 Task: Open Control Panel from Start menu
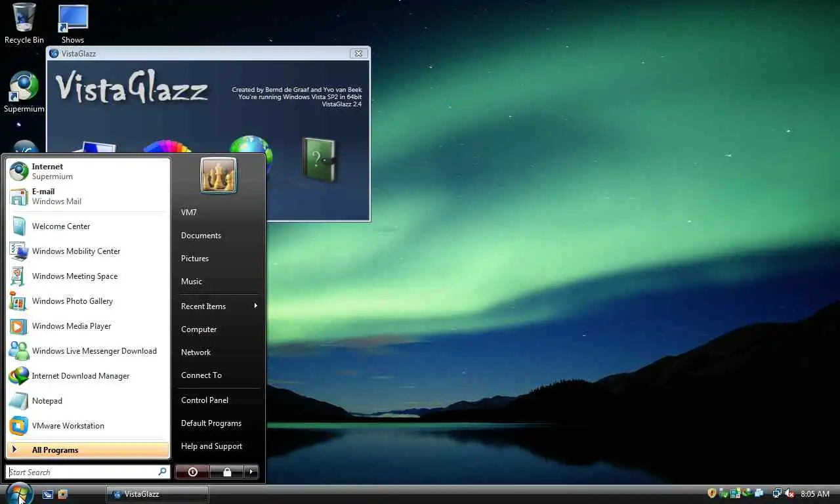[x=219, y=400]
